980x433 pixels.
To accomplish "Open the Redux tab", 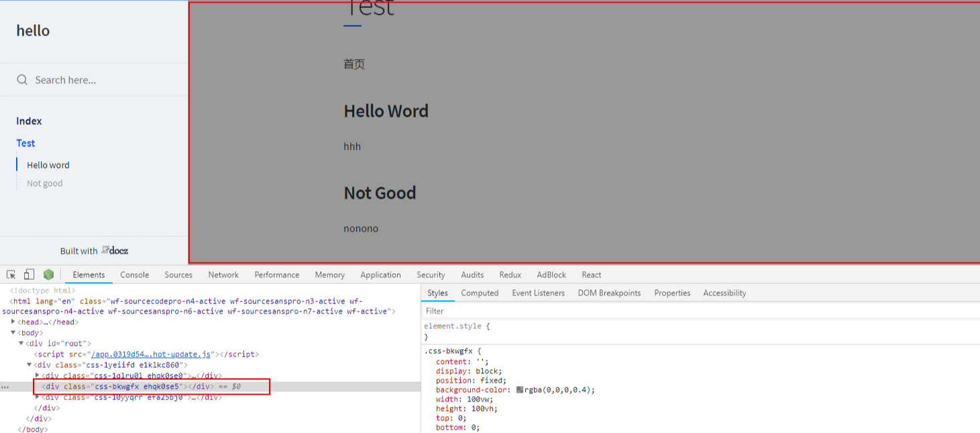I will (x=510, y=275).
